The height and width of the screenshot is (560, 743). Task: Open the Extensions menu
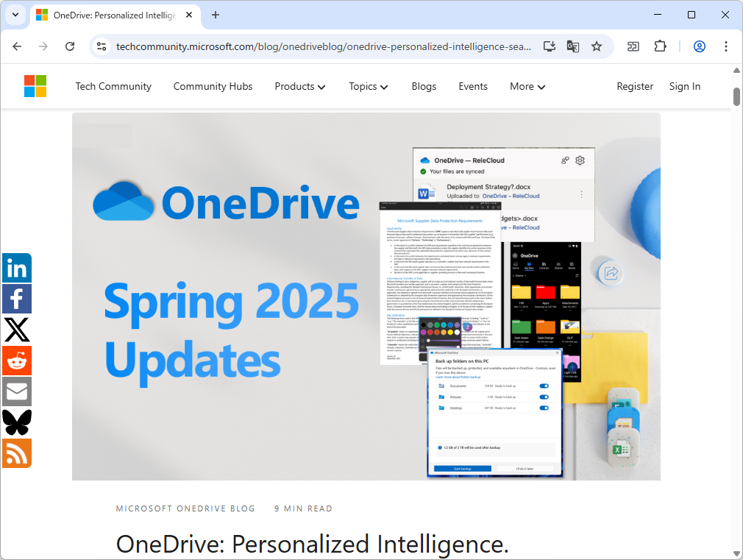[660, 46]
